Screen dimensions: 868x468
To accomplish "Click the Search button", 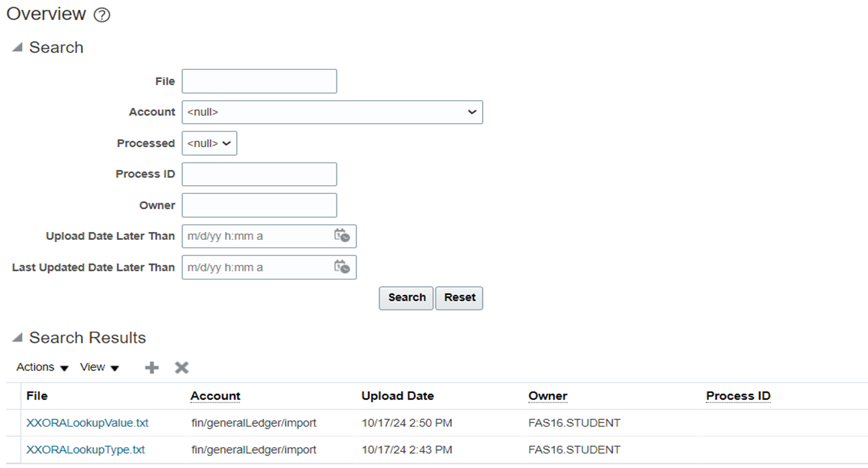I will click(x=406, y=298).
